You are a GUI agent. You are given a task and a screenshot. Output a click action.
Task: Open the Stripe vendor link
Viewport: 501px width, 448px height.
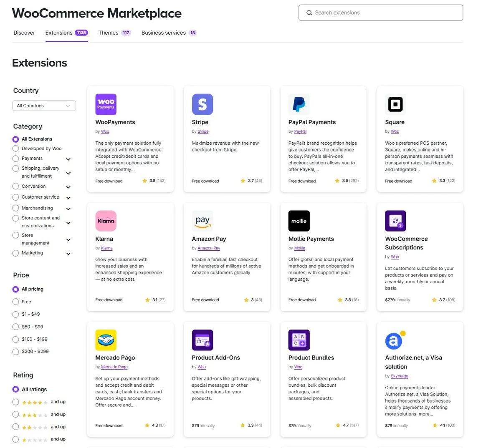point(203,131)
